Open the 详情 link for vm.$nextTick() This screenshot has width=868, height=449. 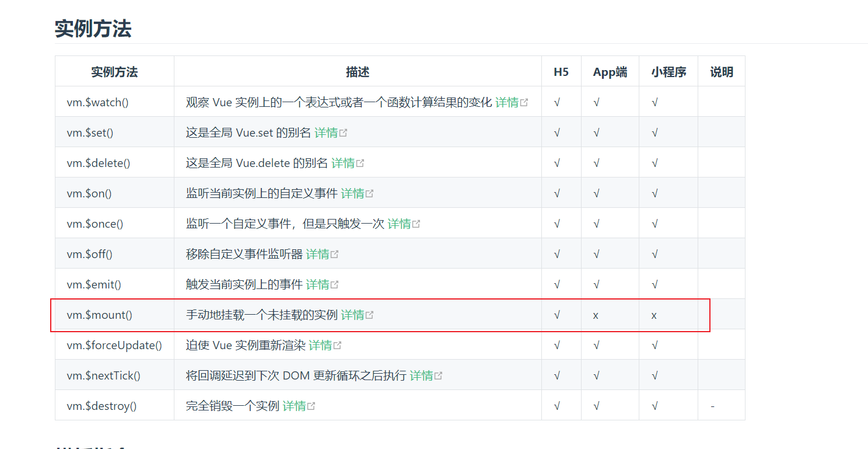[x=421, y=375]
